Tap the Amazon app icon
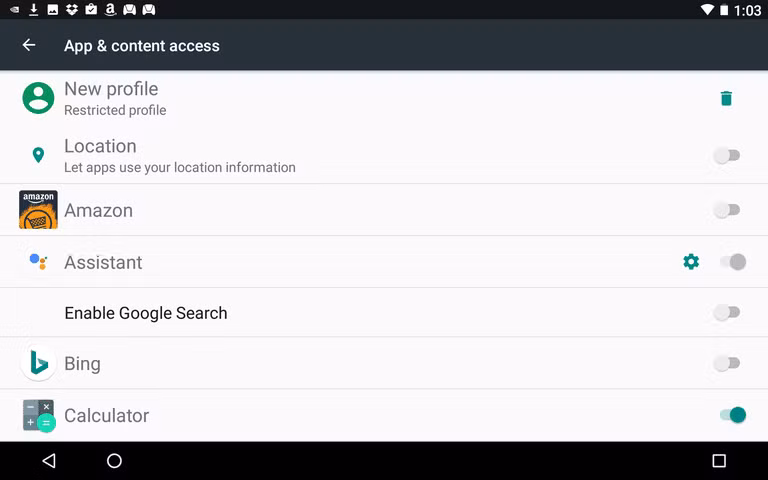This screenshot has height=480, width=768. [38, 210]
